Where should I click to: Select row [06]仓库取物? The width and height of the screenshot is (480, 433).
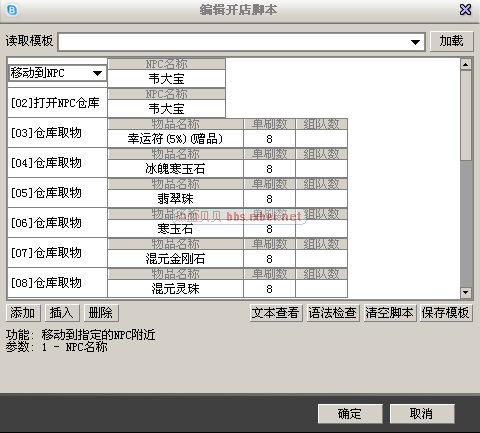coord(57,223)
